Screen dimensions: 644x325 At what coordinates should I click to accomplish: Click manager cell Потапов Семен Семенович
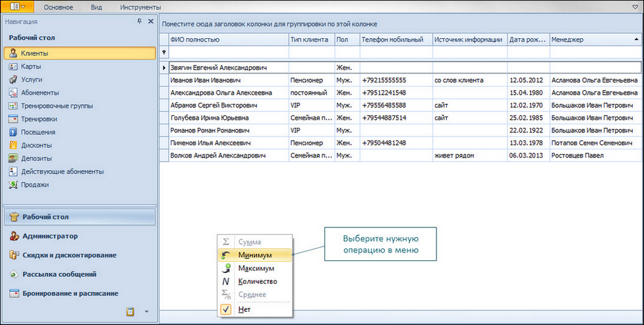(595, 143)
